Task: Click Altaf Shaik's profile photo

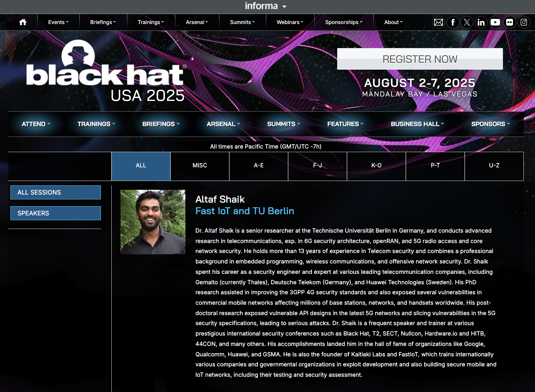Action: click(153, 222)
